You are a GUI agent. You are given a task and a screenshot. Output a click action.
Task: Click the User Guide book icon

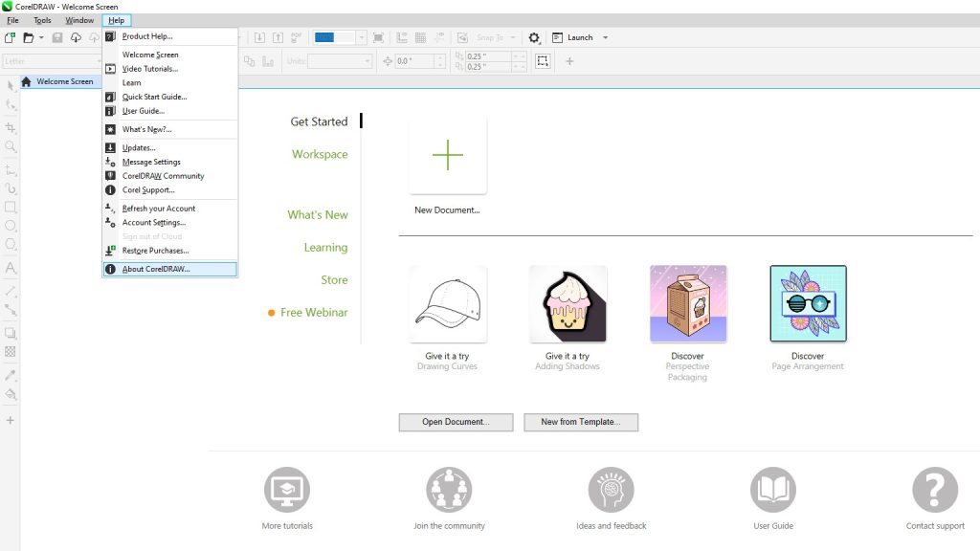(773, 490)
